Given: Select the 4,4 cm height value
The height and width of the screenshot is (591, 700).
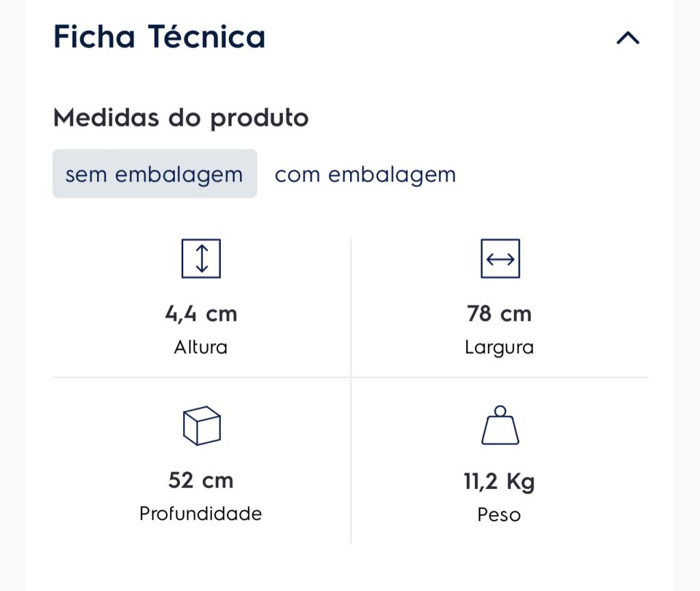Looking at the screenshot, I should point(201,313).
